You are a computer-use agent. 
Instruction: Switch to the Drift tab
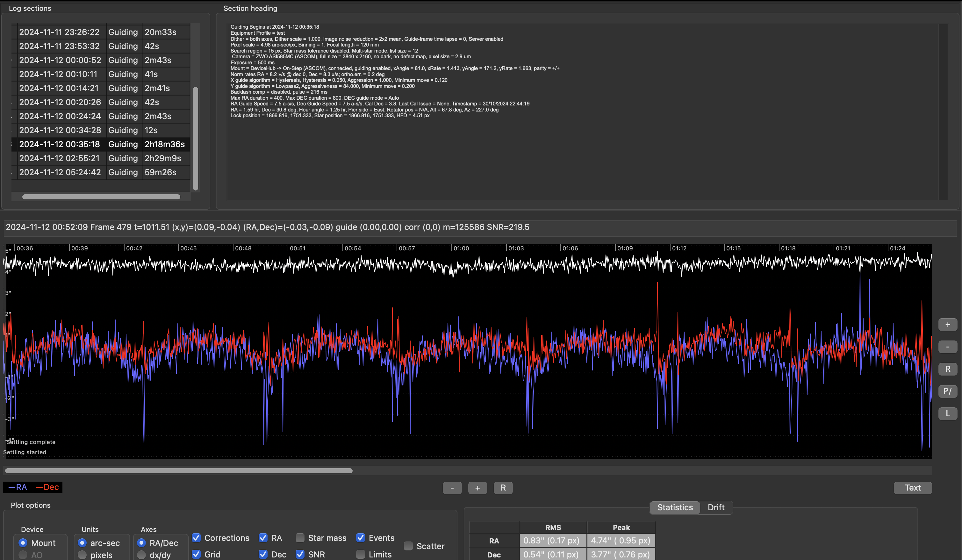716,507
